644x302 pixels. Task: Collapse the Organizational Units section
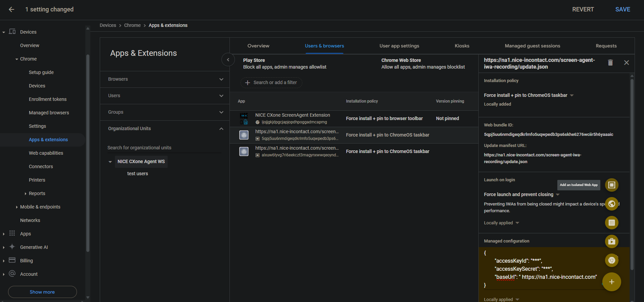coord(221,129)
